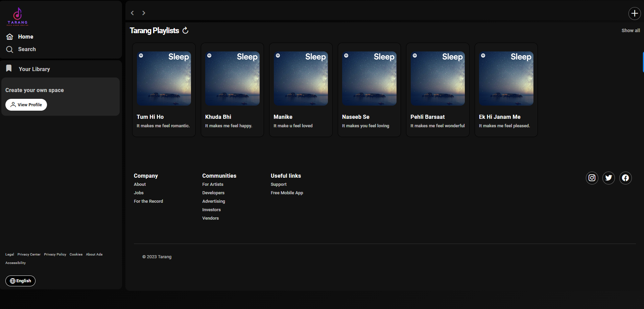Open Search in the sidebar
The height and width of the screenshot is (309, 644).
point(27,49)
